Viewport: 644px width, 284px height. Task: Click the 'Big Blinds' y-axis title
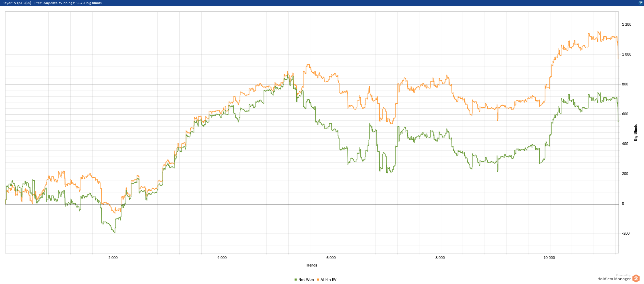click(635, 132)
